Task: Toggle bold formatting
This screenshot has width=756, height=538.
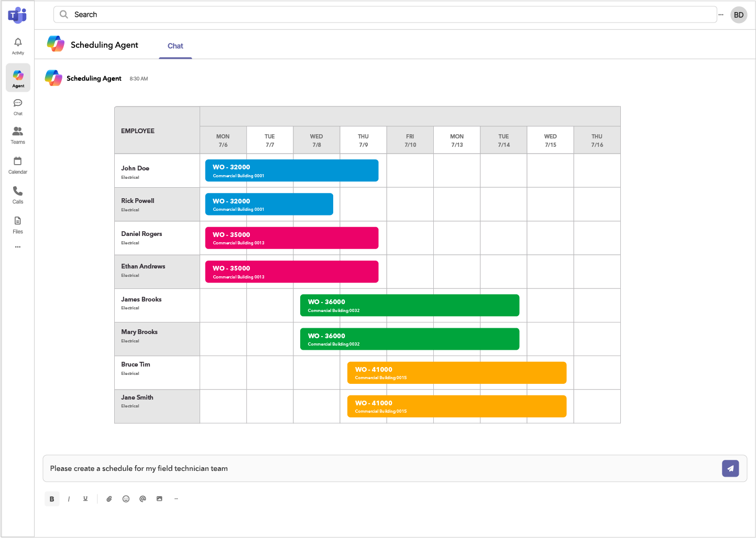Action: click(x=52, y=499)
